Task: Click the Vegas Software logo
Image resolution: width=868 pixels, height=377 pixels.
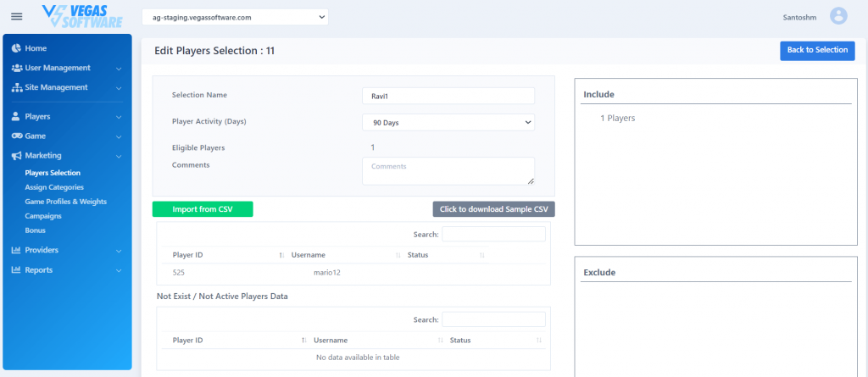Action: (x=82, y=17)
